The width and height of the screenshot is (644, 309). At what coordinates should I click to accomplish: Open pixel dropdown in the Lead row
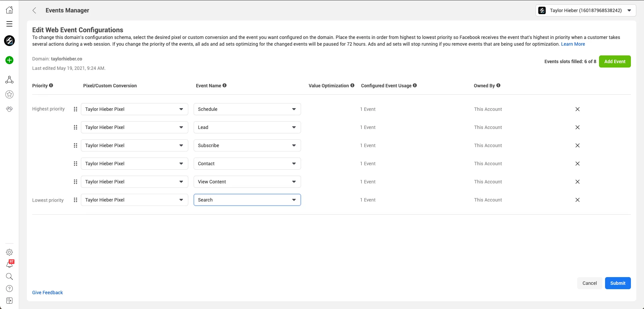coord(134,127)
